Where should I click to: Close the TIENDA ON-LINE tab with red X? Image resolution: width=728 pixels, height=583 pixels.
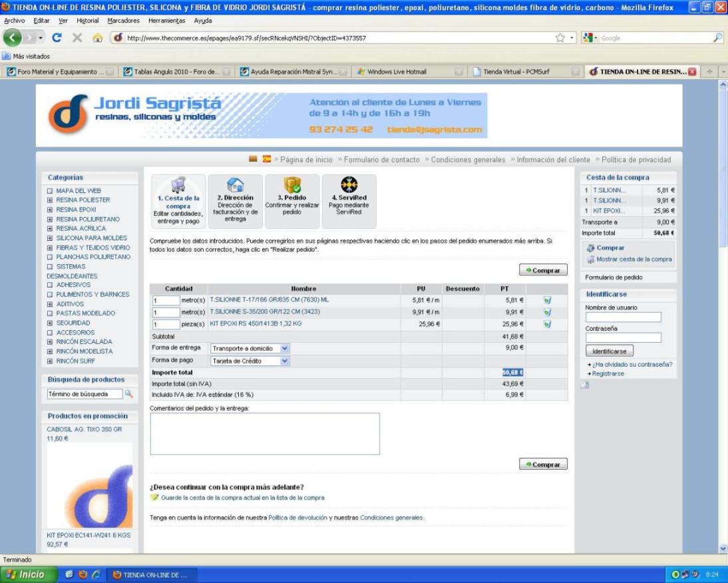(x=692, y=71)
